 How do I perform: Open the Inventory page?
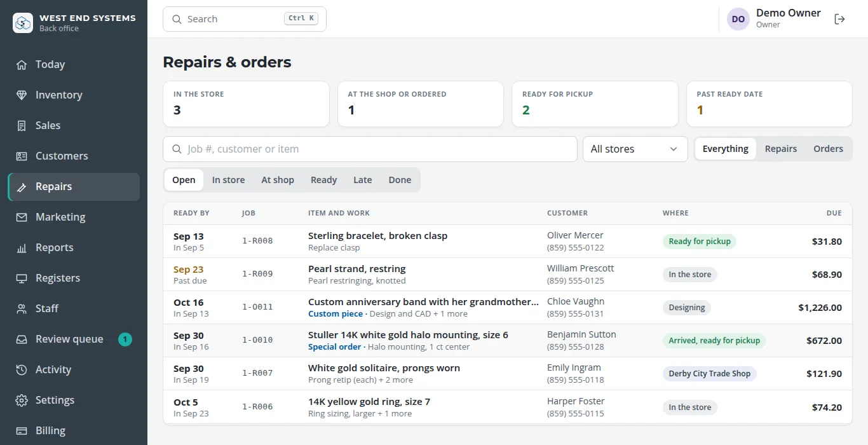click(x=74, y=95)
